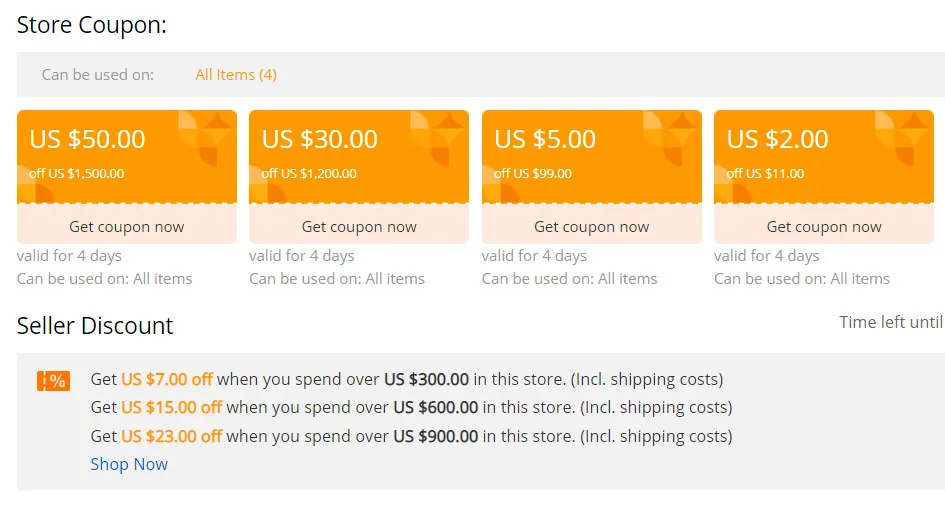Click the seller discount percent icon

[x=53, y=381]
